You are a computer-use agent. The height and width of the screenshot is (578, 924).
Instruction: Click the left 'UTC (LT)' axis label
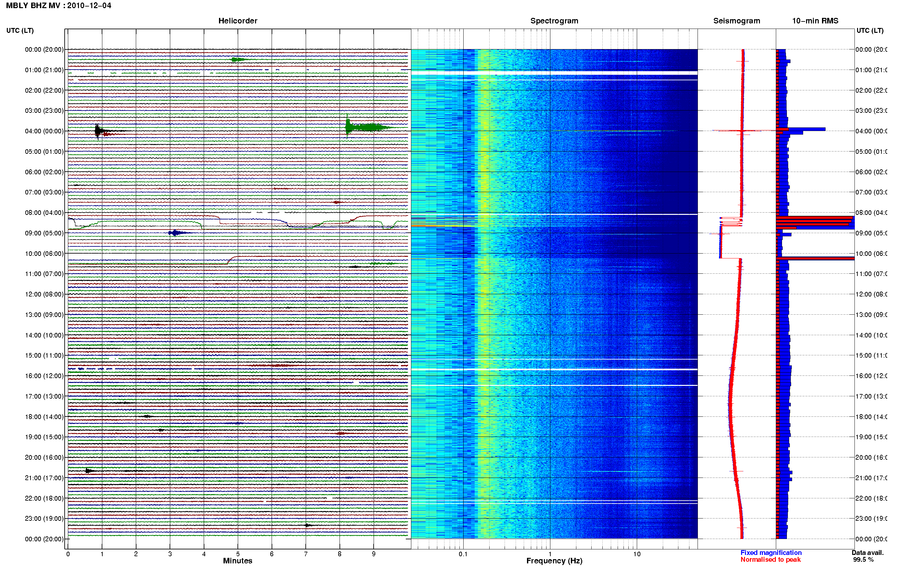[20, 31]
